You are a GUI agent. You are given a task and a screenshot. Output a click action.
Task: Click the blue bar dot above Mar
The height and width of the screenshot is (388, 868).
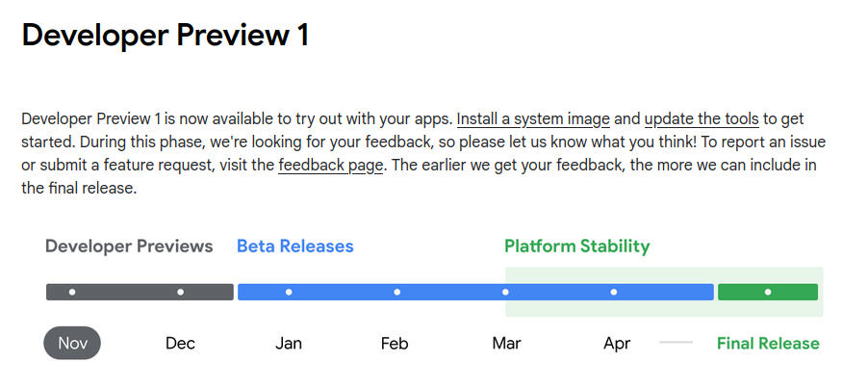(x=505, y=293)
